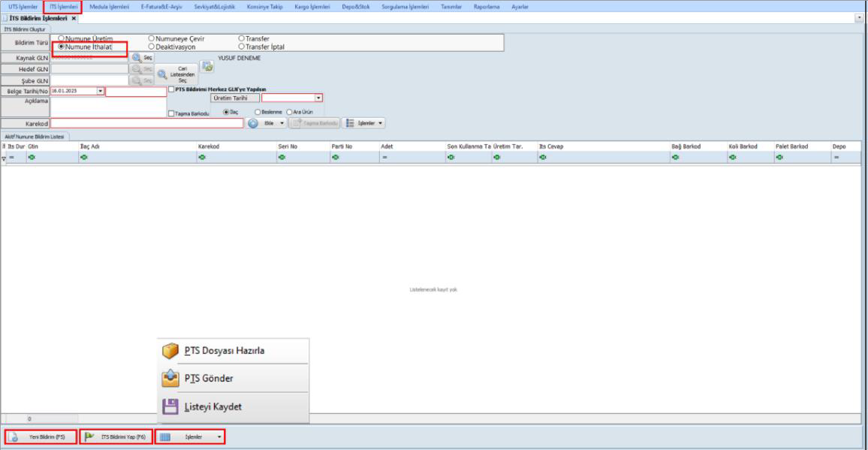
Task: Select the Numune Üretim radio button
Action: tap(60, 38)
